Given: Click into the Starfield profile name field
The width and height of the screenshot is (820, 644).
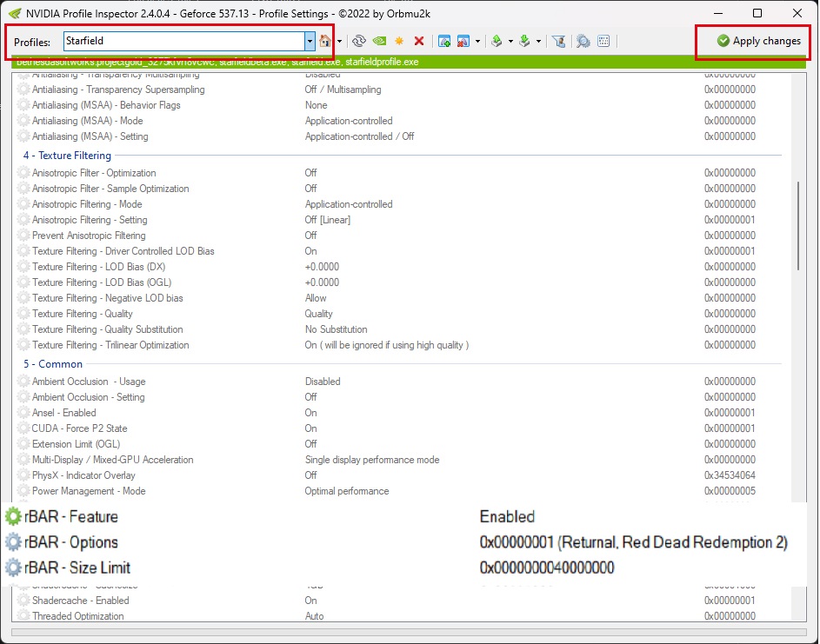Looking at the screenshot, I should coord(184,41).
